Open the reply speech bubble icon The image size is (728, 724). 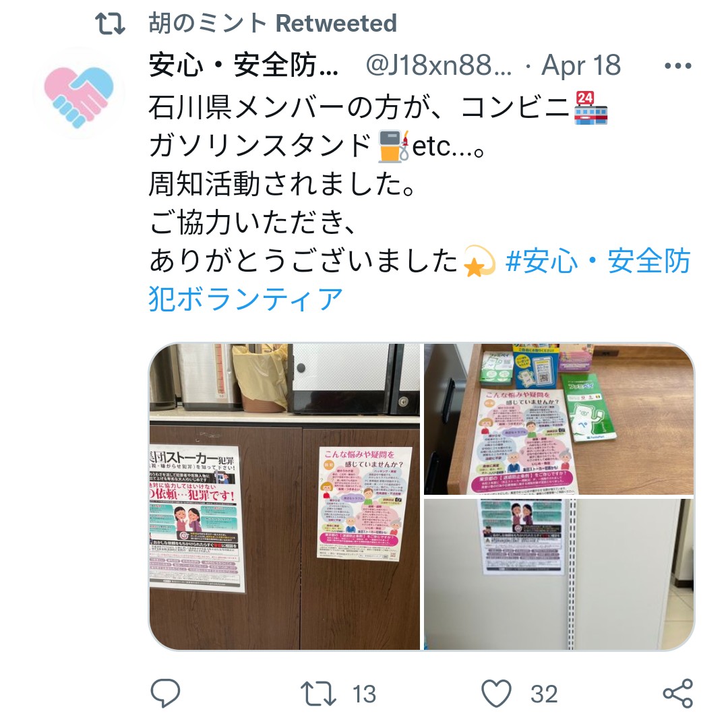click(x=165, y=693)
